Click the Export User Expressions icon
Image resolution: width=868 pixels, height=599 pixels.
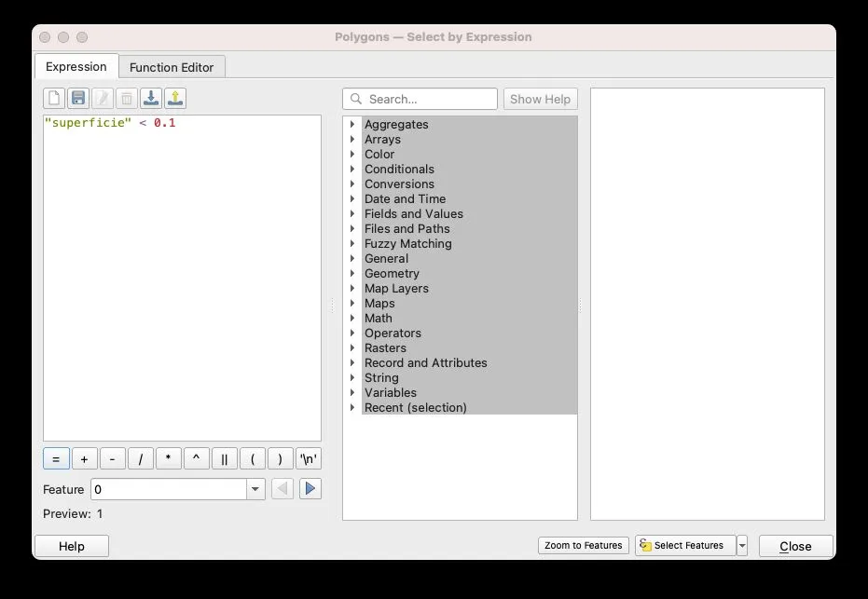[175, 99]
